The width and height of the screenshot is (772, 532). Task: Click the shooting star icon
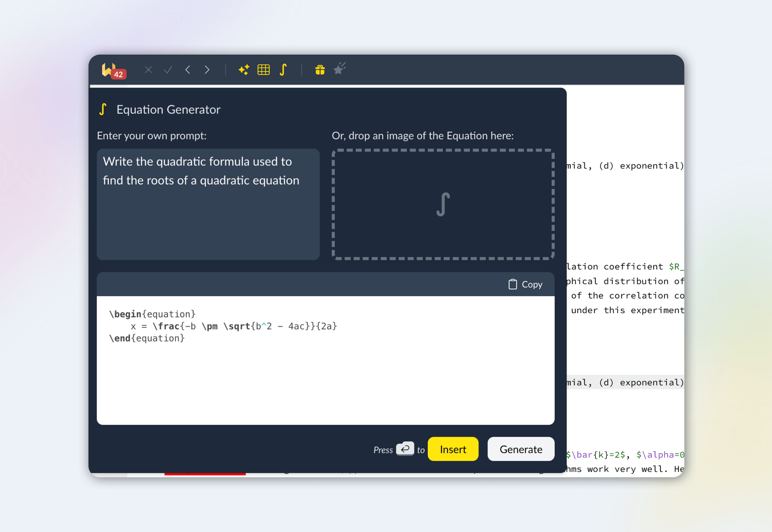[x=340, y=69]
